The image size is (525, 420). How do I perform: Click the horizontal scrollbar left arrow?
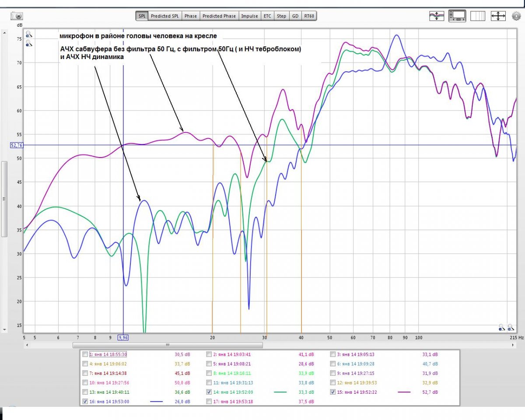coord(27,345)
